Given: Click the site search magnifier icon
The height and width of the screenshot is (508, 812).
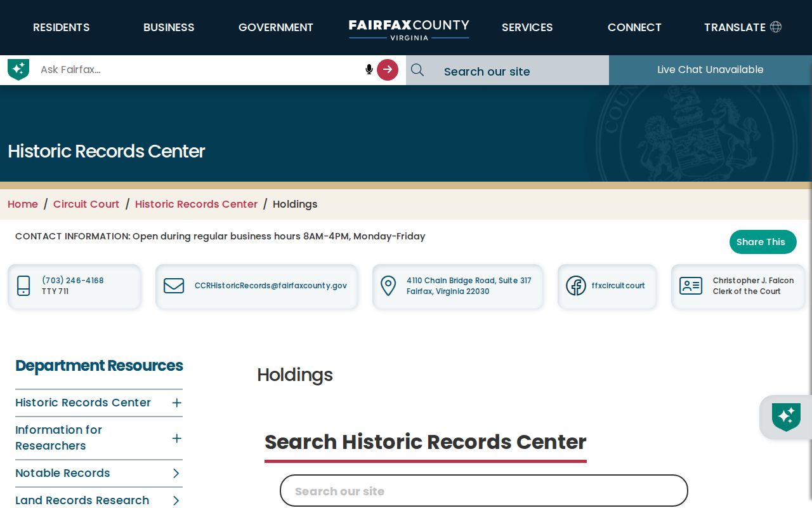Looking at the screenshot, I should tap(417, 70).
